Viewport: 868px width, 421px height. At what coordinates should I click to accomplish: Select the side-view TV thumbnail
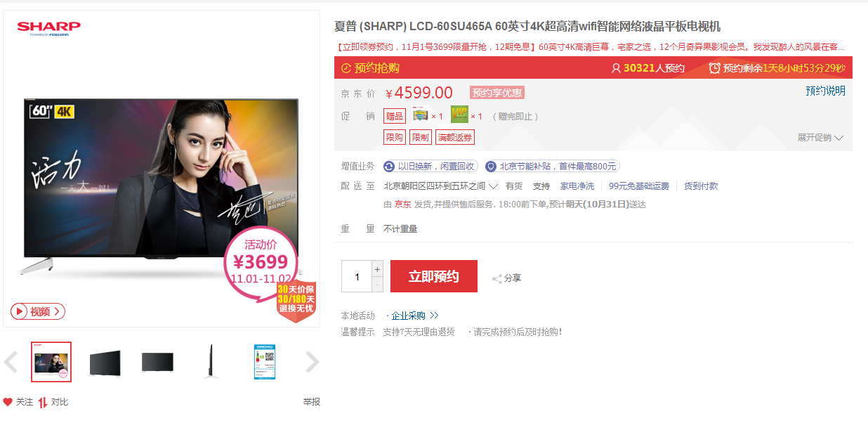[211, 362]
